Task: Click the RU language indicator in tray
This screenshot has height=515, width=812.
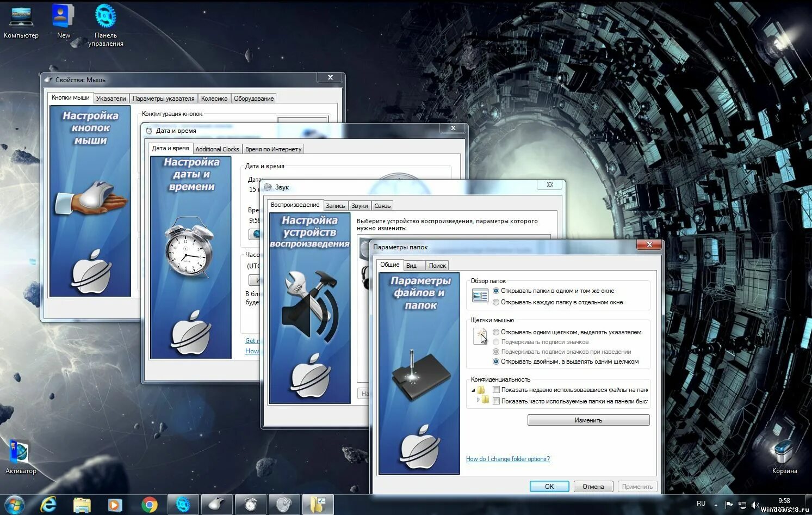Action: [701, 504]
